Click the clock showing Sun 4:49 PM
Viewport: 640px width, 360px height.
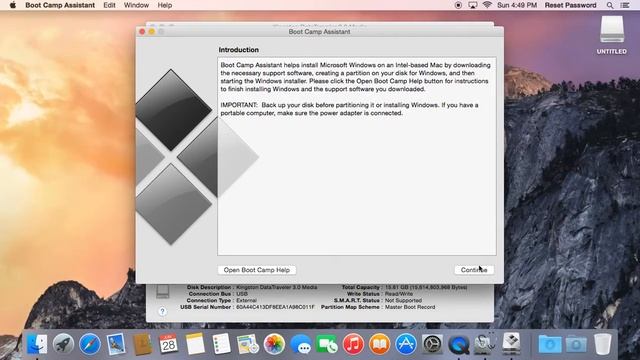tap(517, 5)
